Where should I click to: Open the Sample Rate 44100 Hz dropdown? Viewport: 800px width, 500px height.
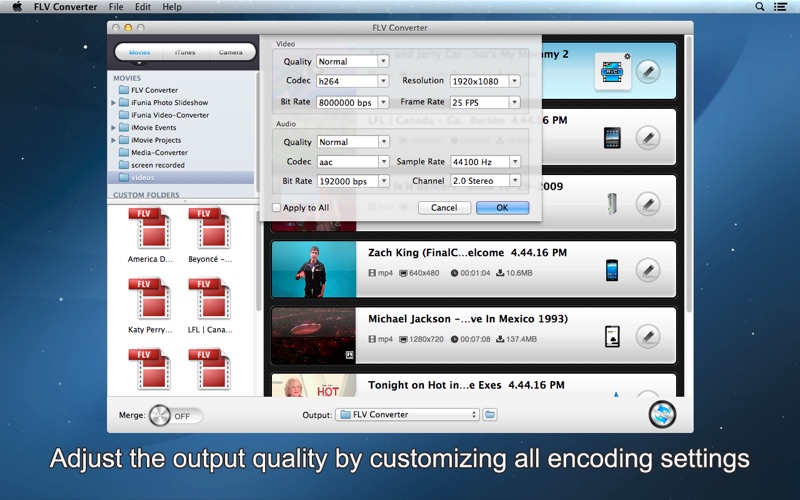(x=485, y=162)
